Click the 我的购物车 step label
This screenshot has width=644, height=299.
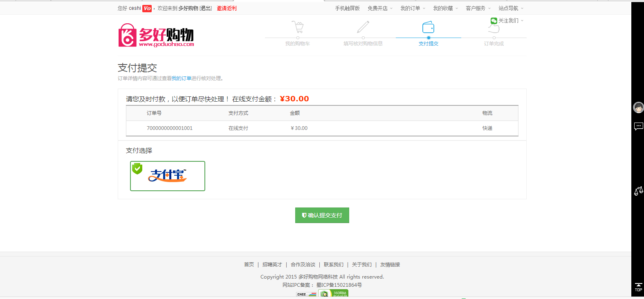[298, 44]
